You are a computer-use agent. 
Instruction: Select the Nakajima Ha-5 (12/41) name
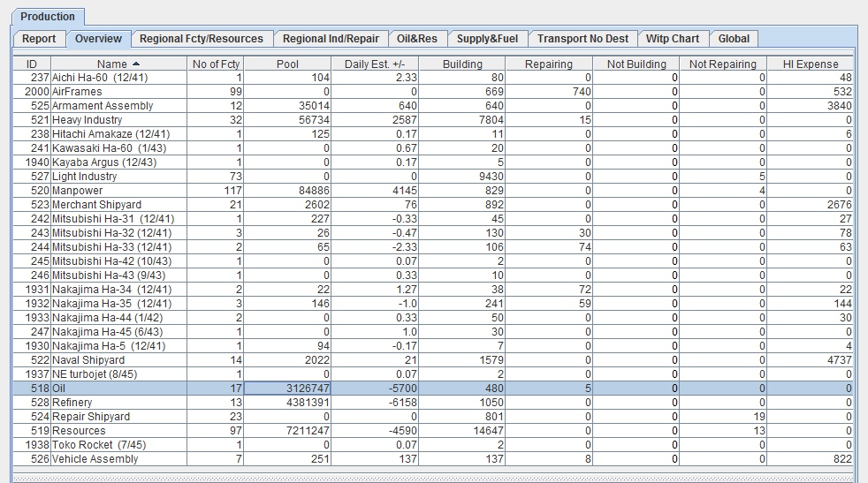coord(109,346)
